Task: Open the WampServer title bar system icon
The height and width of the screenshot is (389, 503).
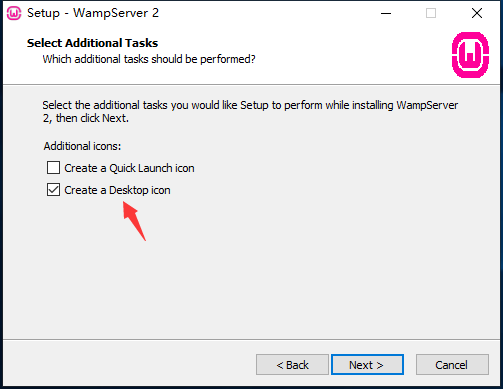Action: click(14, 13)
